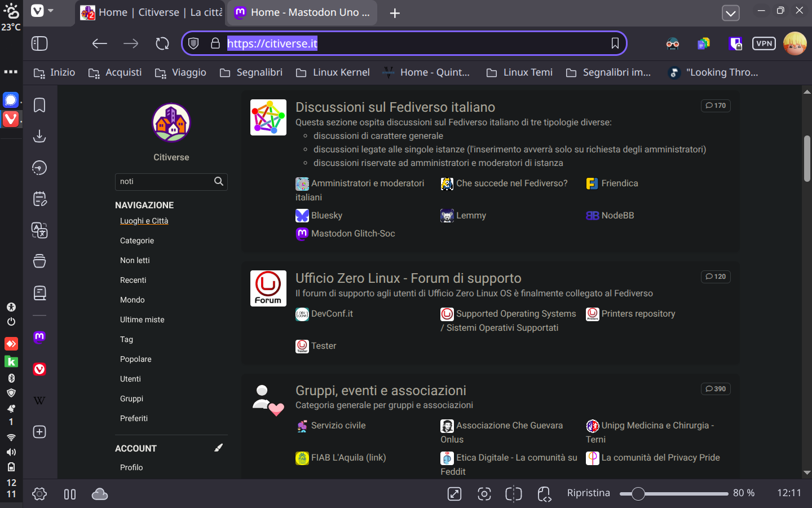Screen dimensions: 812x508
Task: Select Non letti in navigation menu
Action: [135, 260]
